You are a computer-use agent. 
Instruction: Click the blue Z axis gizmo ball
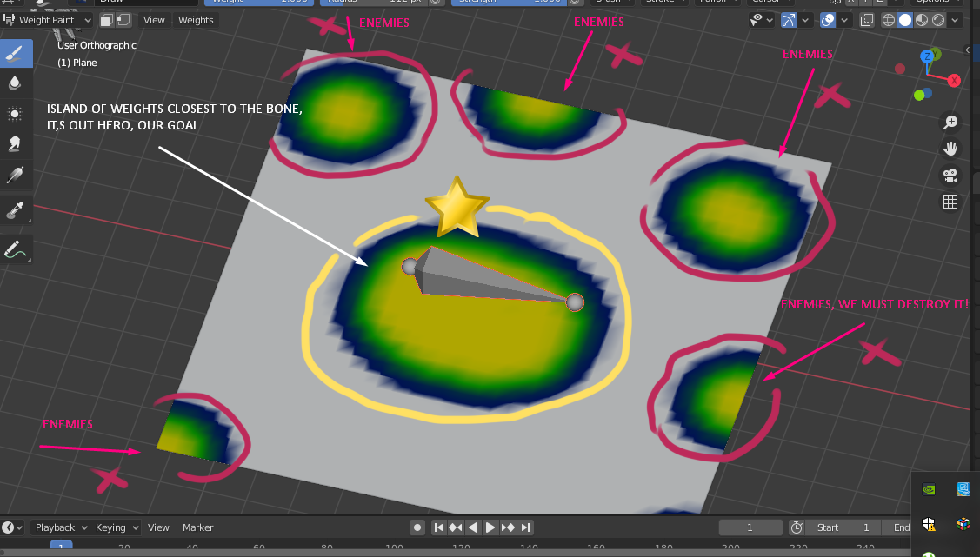point(927,56)
